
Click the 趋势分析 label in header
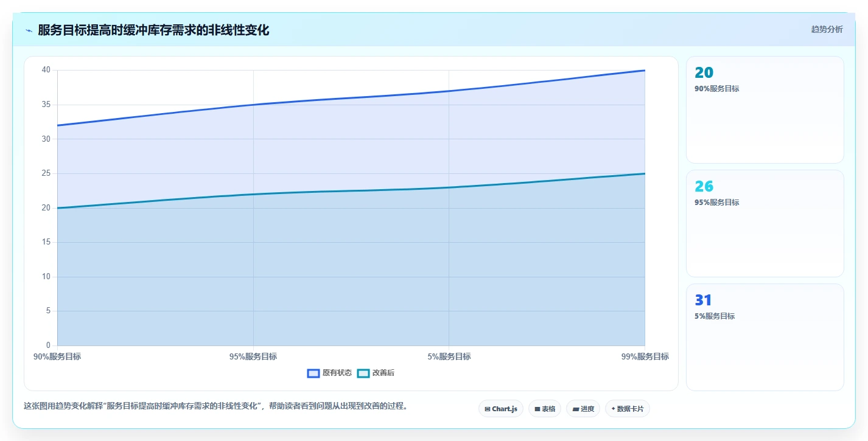coord(827,29)
